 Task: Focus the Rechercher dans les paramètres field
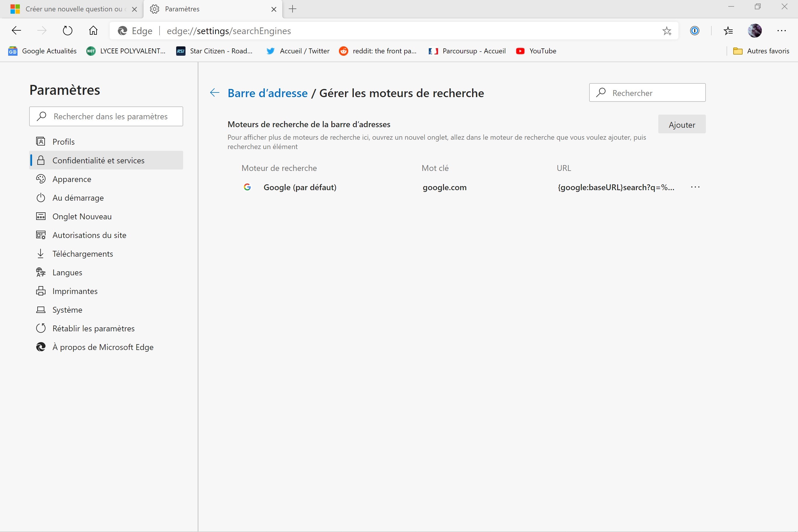(106, 116)
